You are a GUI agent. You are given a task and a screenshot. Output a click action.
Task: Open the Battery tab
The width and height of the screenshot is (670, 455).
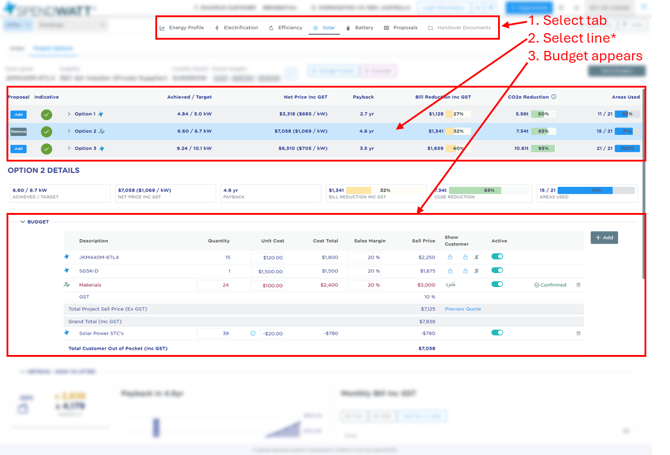point(359,28)
